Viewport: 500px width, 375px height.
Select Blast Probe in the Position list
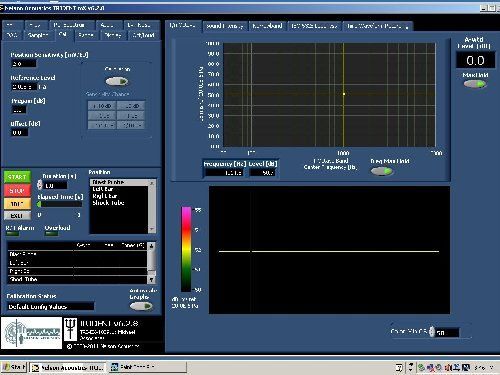click(119, 182)
